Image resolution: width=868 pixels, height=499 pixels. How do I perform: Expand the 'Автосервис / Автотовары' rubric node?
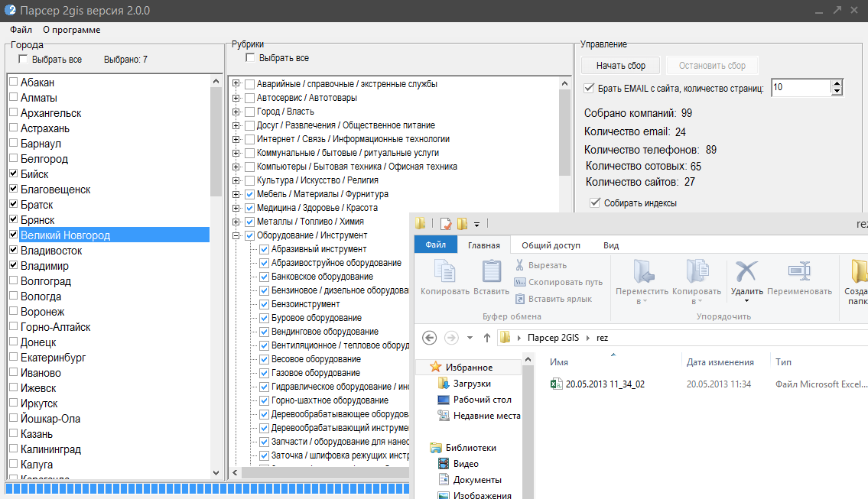[x=236, y=97]
